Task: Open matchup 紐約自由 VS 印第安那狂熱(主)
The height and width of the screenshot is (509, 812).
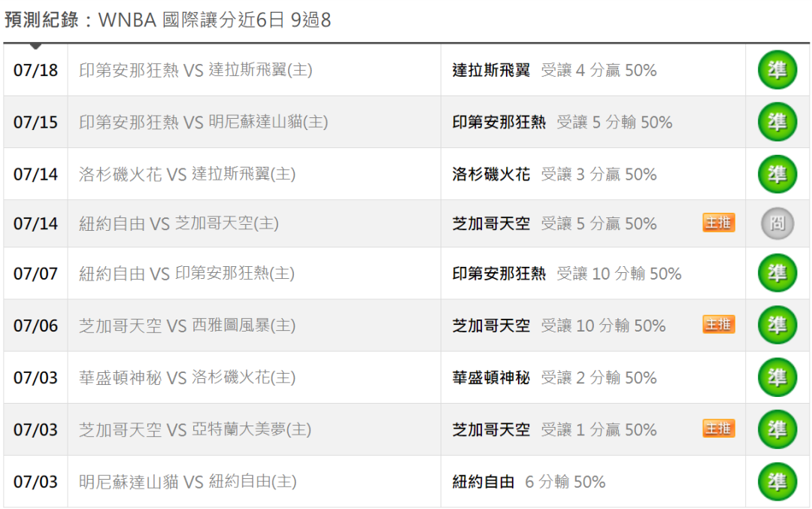Action: pos(186,273)
